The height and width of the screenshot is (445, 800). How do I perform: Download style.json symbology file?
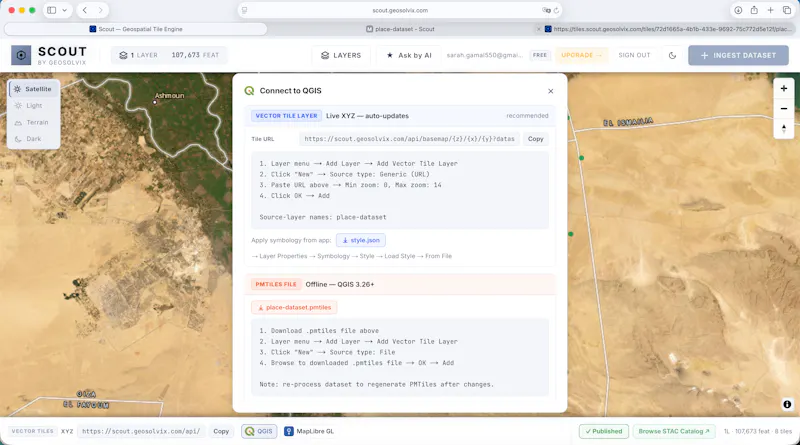point(361,240)
